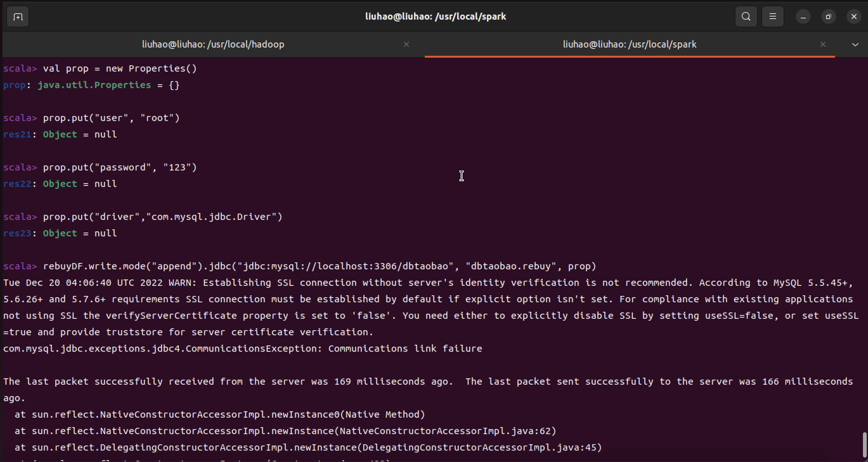Minimize the terminal window
This screenshot has width=868, height=462.
tap(803, 16)
